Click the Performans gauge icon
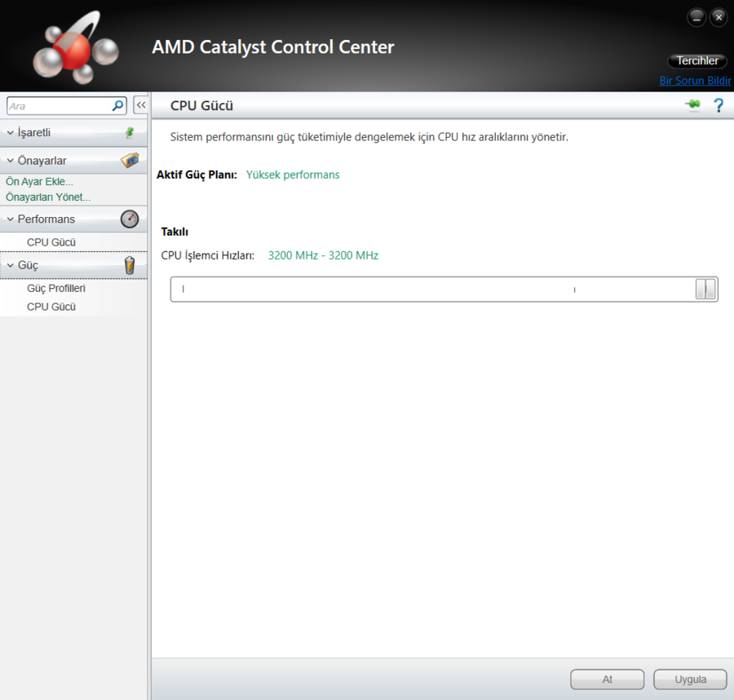The height and width of the screenshot is (700, 734). pos(130,219)
